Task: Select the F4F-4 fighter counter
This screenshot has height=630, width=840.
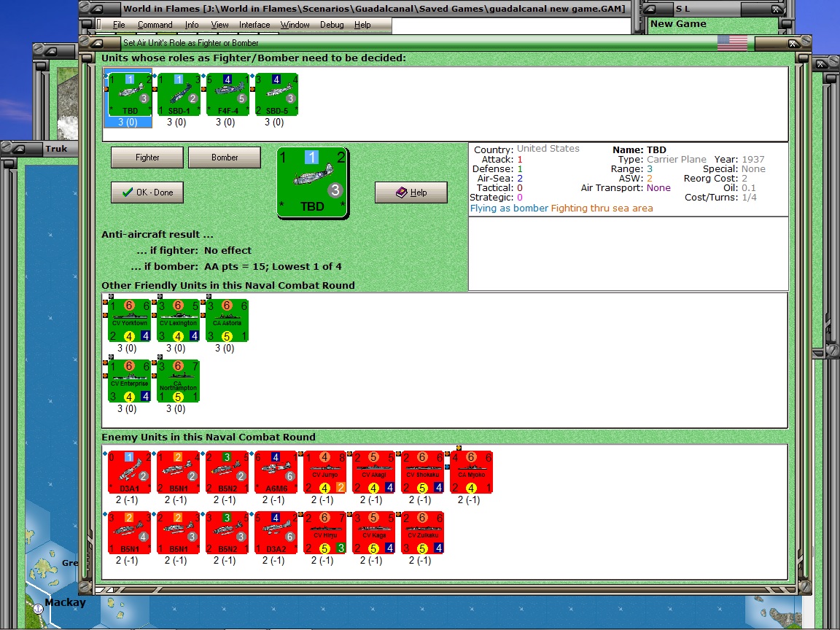Action: point(227,94)
